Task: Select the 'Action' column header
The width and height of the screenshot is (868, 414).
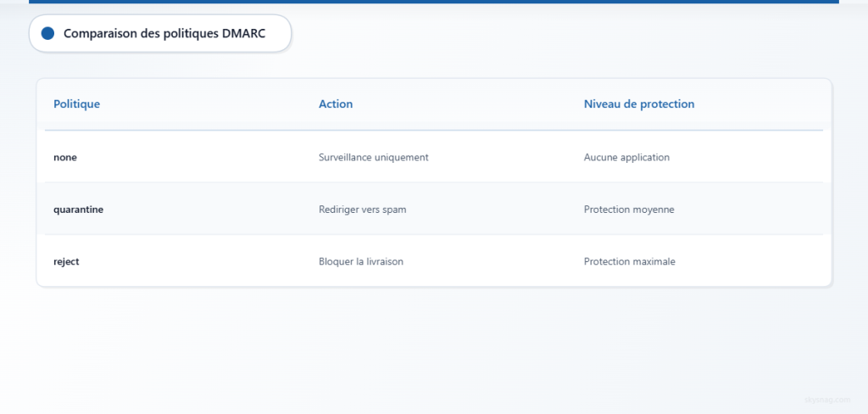Action: tap(336, 103)
